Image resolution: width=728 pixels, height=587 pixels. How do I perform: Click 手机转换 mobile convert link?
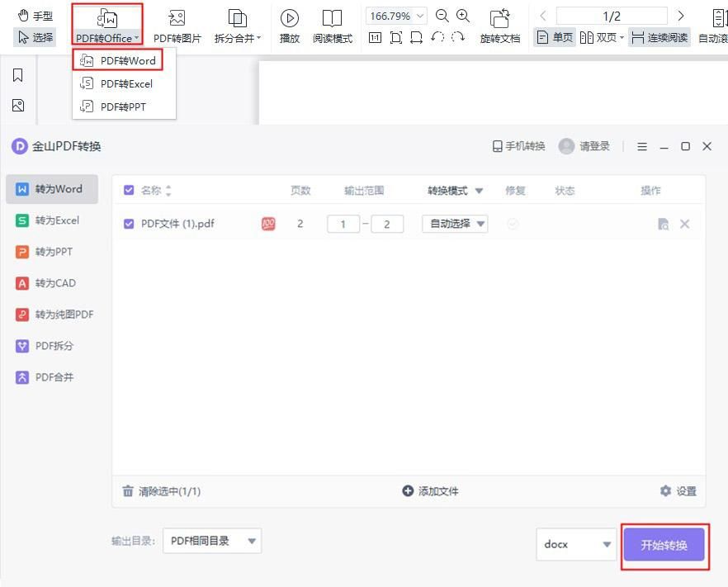click(x=518, y=146)
